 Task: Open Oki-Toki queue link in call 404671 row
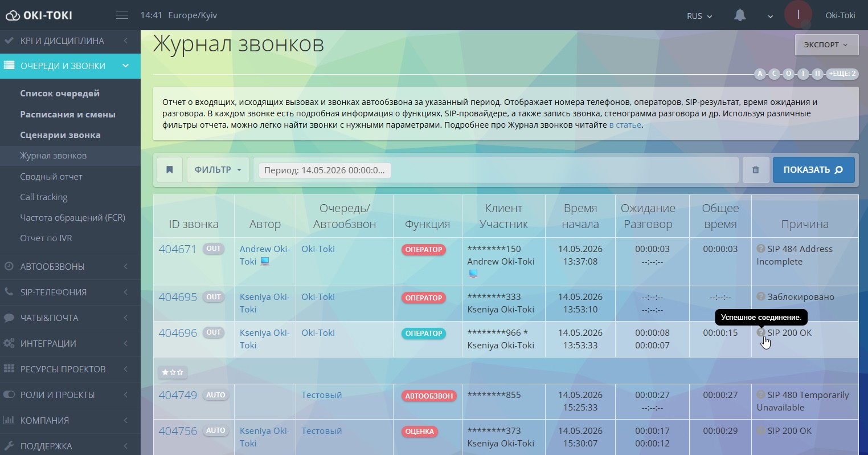[318, 249]
